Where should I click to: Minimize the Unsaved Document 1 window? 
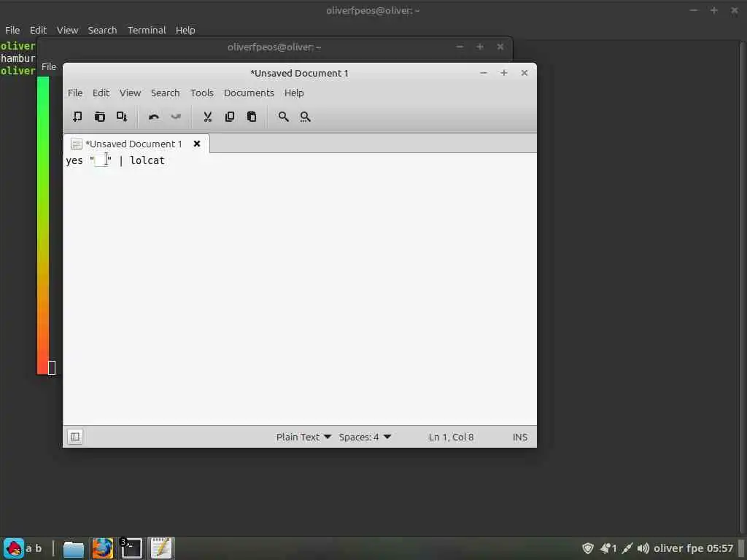click(x=484, y=73)
